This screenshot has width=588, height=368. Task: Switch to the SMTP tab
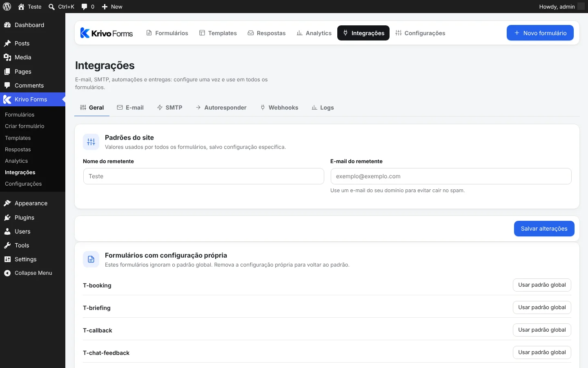pos(170,108)
